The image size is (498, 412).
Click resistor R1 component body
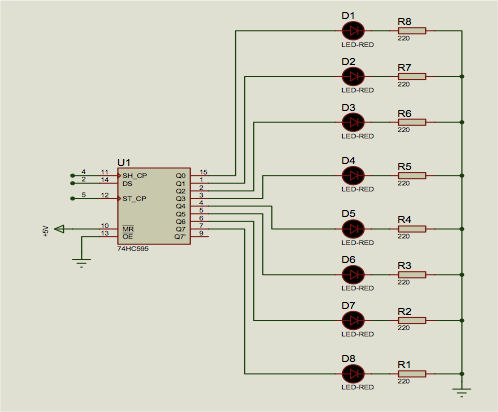pyautogui.click(x=412, y=374)
